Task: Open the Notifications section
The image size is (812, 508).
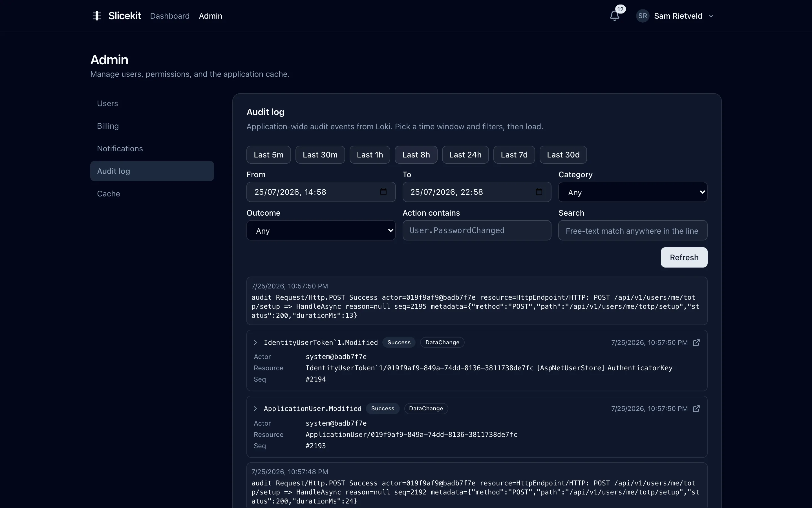Action: pyautogui.click(x=152, y=148)
